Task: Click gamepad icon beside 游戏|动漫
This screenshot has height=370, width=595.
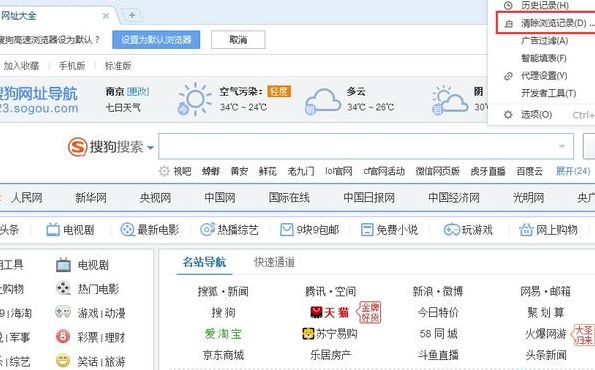Action: pos(63,313)
